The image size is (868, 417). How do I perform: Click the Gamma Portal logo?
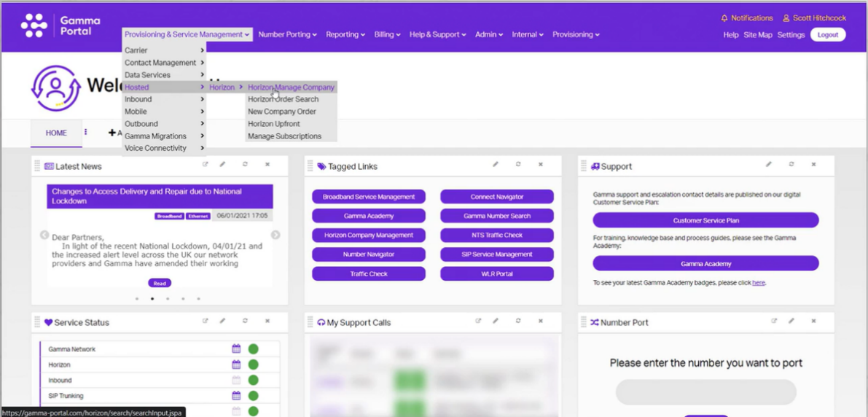[x=61, y=26]
